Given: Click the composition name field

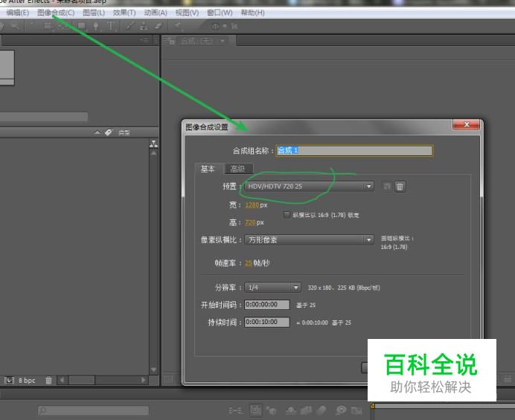Looking at the screenshot, I should tap(354, 151).
